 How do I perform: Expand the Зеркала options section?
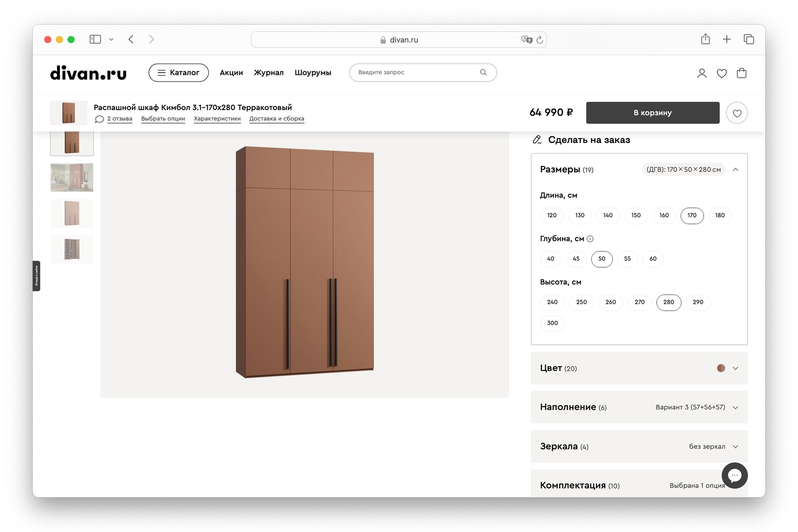coord(735,446)
